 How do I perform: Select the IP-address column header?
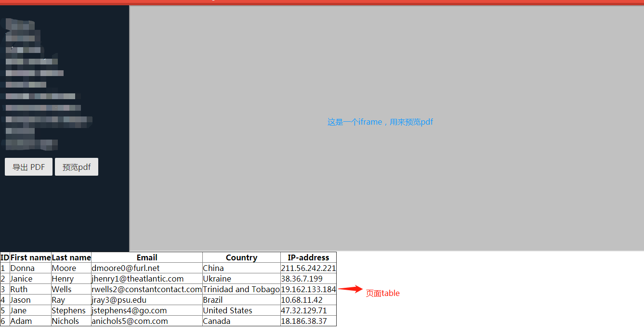308,257
